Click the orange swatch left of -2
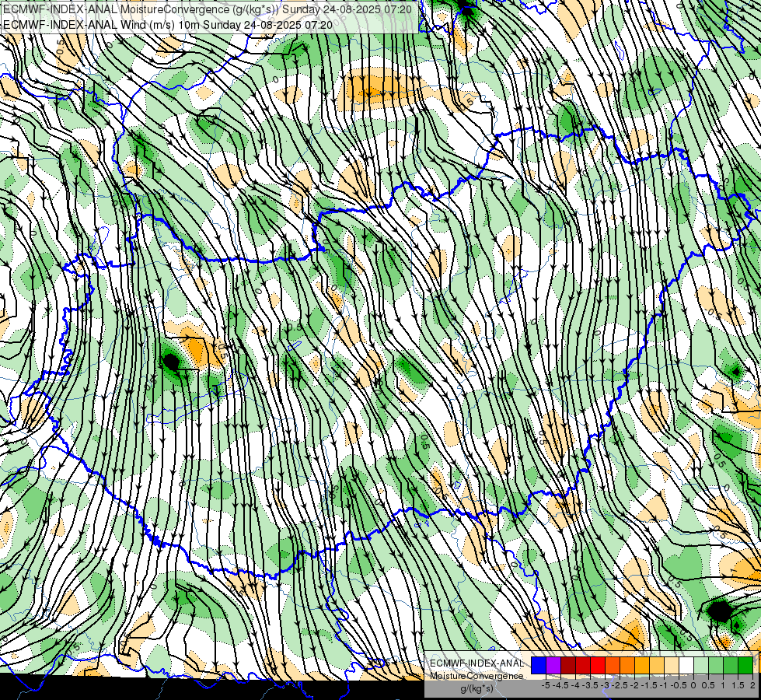Image resolution: width=761 pixels, height=700 pixels. coord(627,666)
